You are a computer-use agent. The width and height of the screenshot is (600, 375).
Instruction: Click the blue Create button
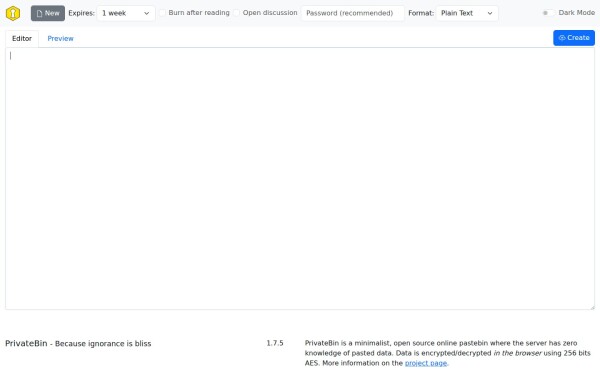(x=574, y=38)
